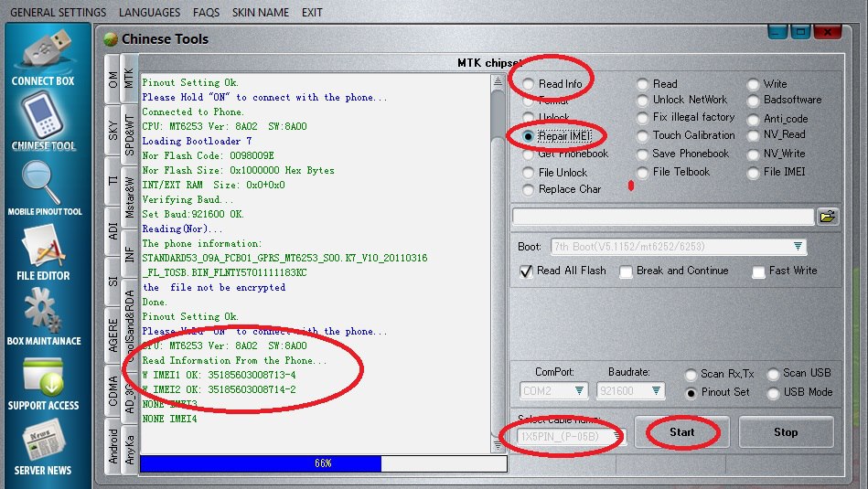
Task: Switch to the SPD&MT tab
Action: [x=129, y=135]
